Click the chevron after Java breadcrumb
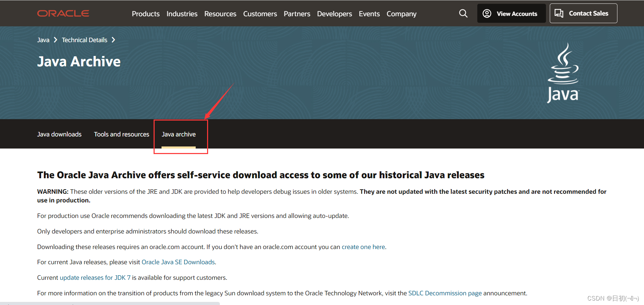Screen dimensions: 644x305 [x=55, y=40]
